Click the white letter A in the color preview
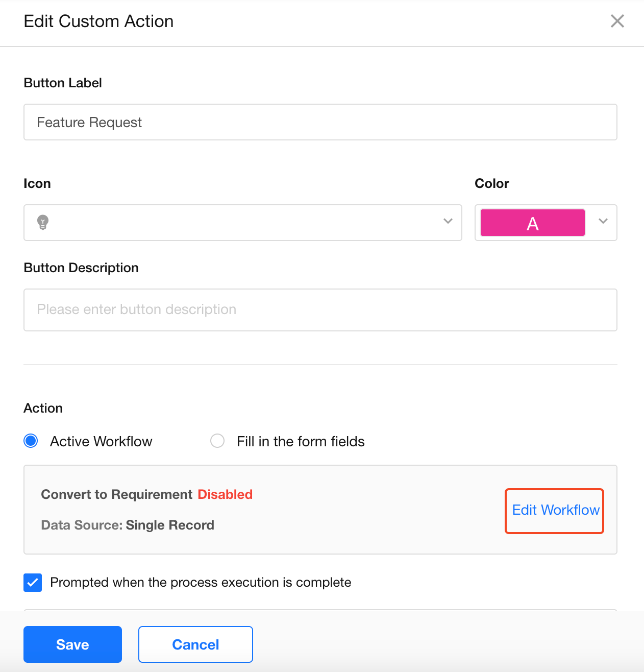Image resolution: width=644 pixels, height=672 pixels. click(532, 224)
